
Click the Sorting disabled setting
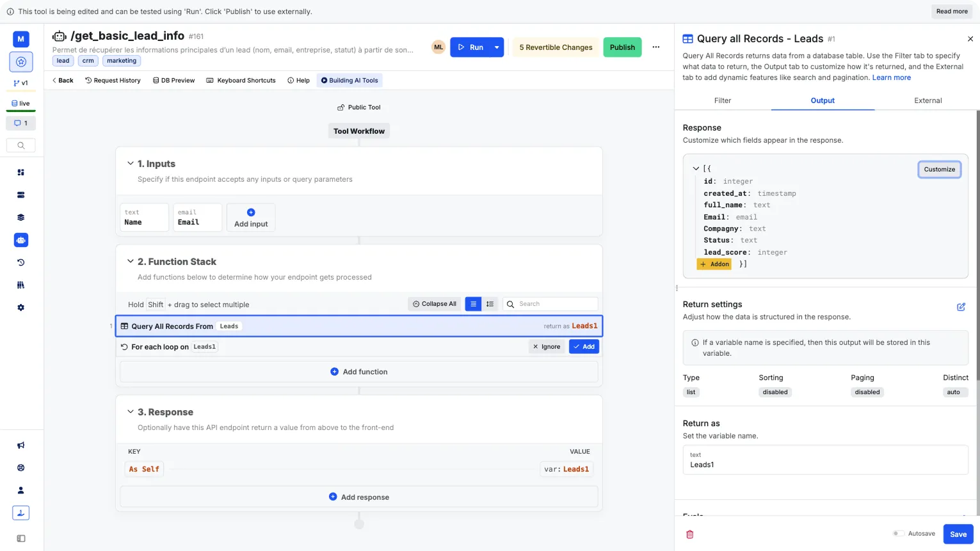tap(775, 392)
